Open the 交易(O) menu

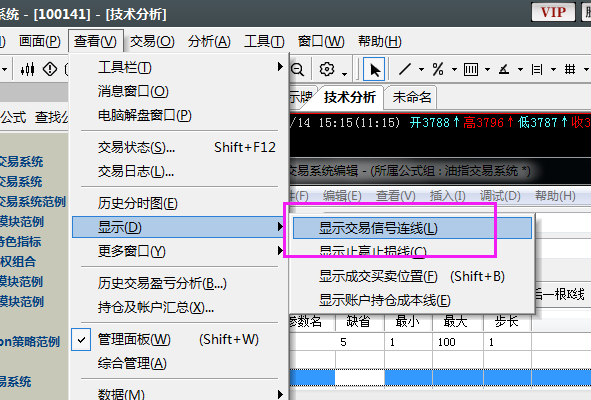coord(152,41)
